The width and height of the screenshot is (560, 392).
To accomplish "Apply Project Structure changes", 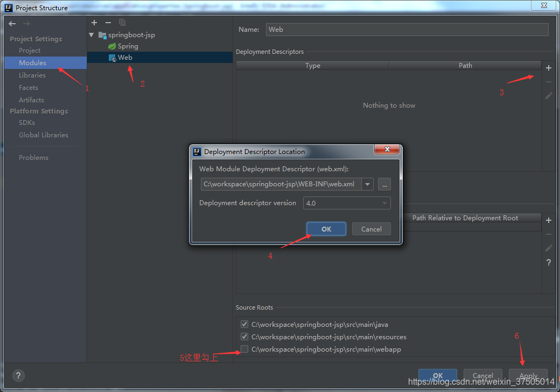I will (x=528, y=376).
